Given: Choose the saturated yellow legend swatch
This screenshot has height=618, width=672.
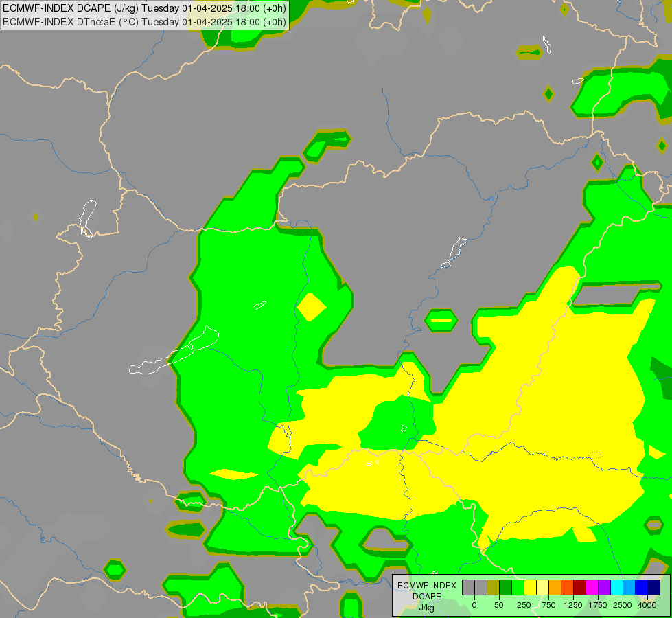Looking at the screenshot, I should pyautogui.click(x=531, y=588).
